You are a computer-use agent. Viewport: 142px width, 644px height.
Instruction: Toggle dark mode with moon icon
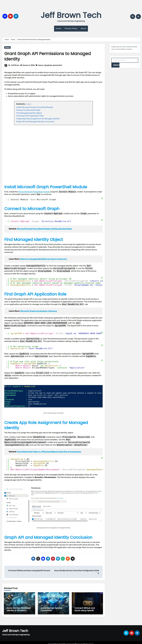point(138,16)
